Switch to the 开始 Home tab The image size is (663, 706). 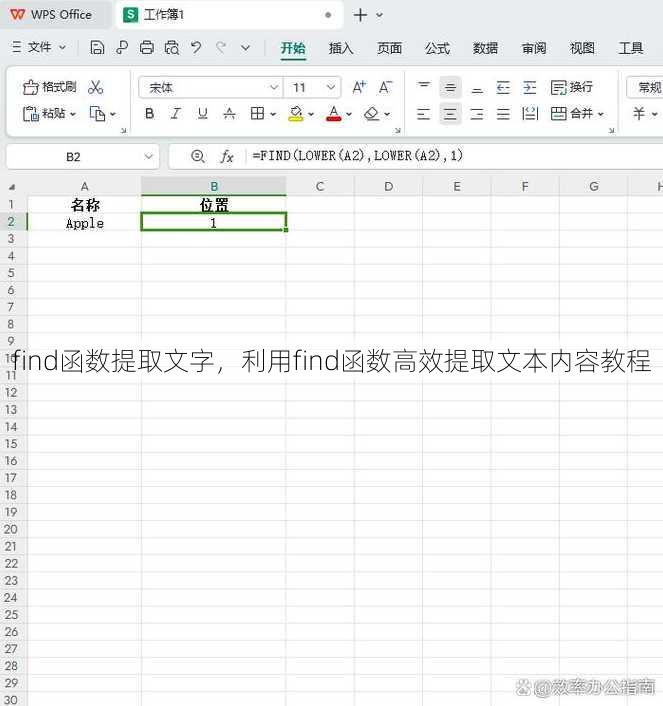[x=293, y=48]
